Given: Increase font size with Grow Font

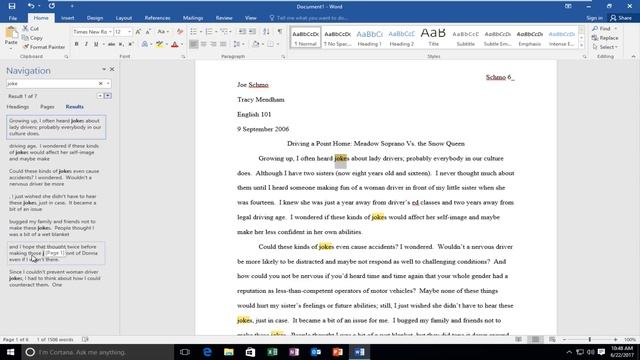Looking at the screenshot, I should tap(138, 31).
